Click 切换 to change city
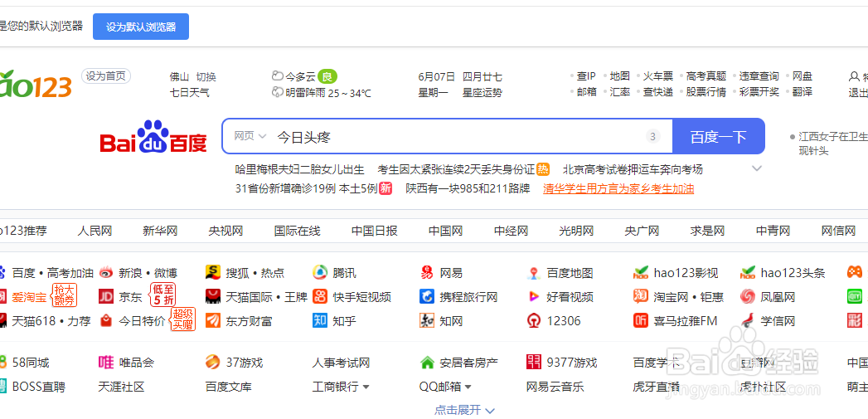This screenshot has height=419, width=868. (206, 77)
